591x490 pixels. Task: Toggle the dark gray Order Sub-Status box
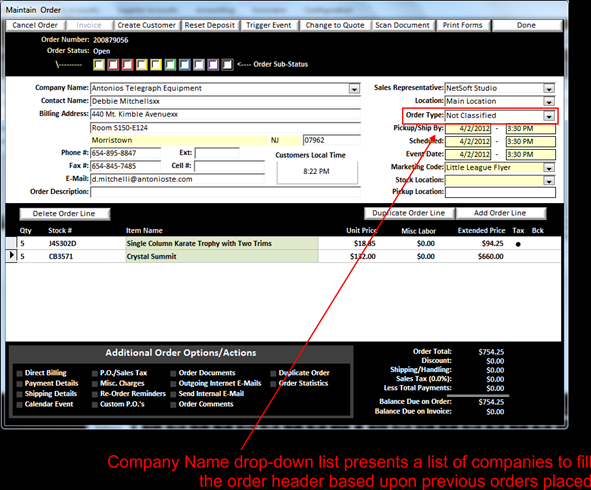pos(227,65)
